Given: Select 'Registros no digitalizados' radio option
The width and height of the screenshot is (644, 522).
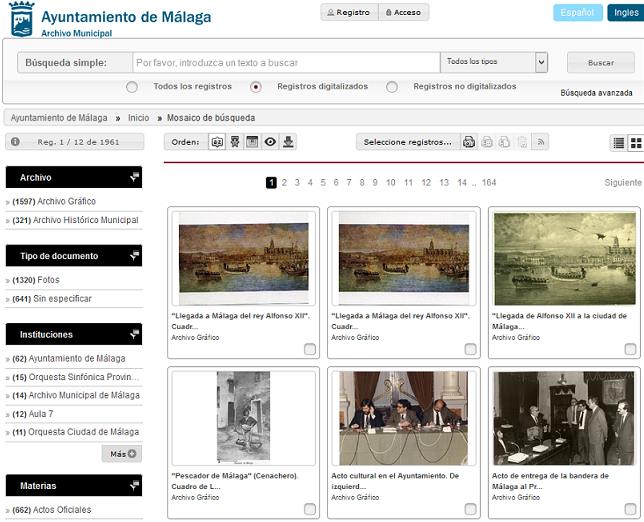Looking at the screenshot, I should (x=392, y=87).
